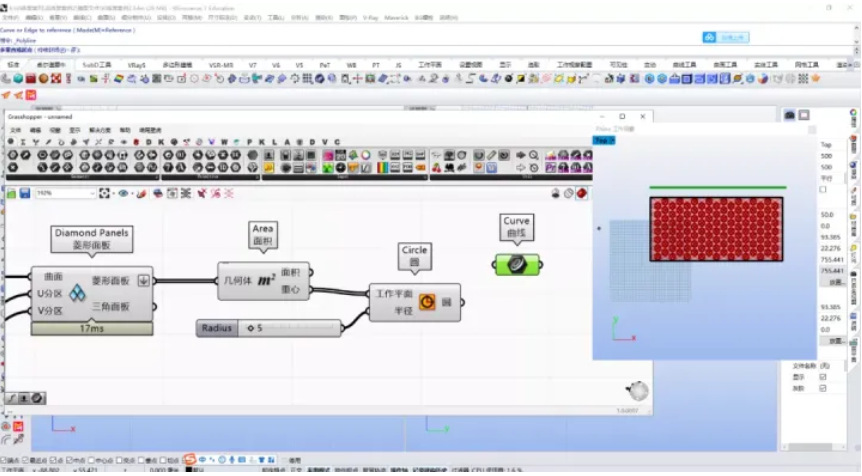Viewport: 862px width, 476px height.
Task: Click the Circle component orange icon
Action: click(x=427, y=302)
